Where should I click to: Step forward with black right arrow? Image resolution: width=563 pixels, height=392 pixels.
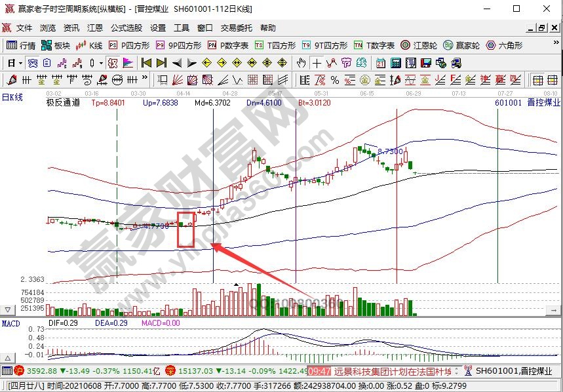pyautogui.click(x=191, y=63)
